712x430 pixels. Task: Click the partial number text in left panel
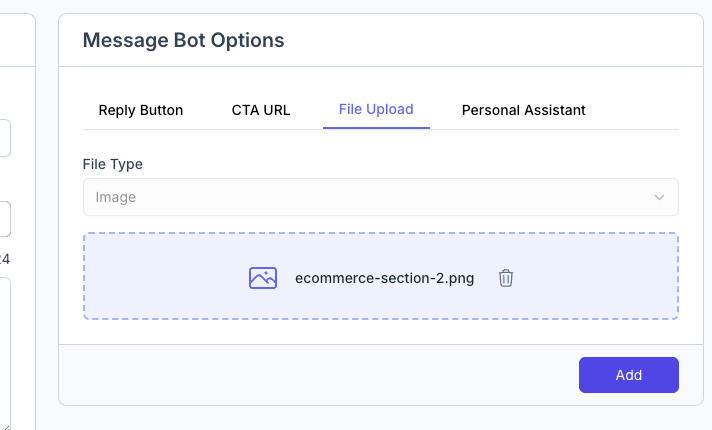[4, 259]
